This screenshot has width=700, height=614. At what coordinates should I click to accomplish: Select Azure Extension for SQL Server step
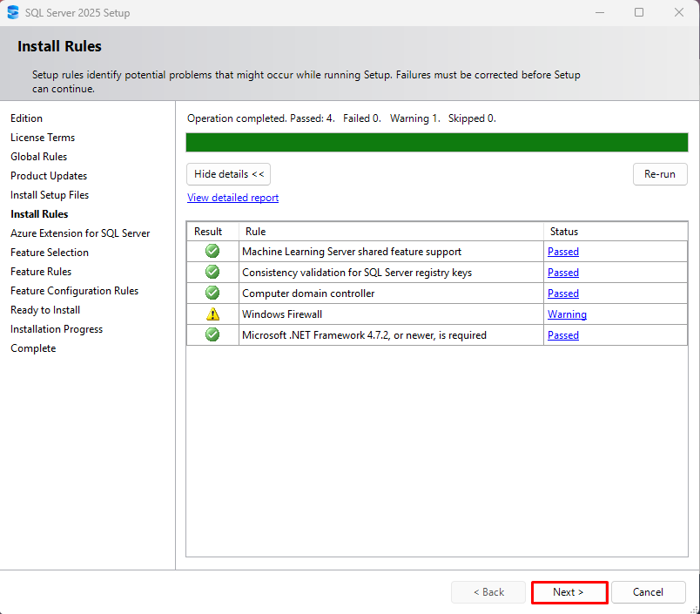tap(80, 233)
